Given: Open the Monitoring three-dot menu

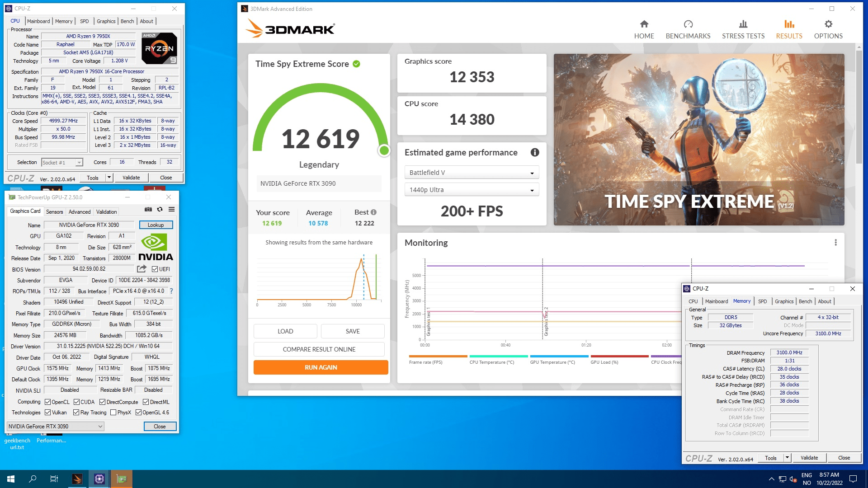Looking at the screenshot, I should coord(835,243).
